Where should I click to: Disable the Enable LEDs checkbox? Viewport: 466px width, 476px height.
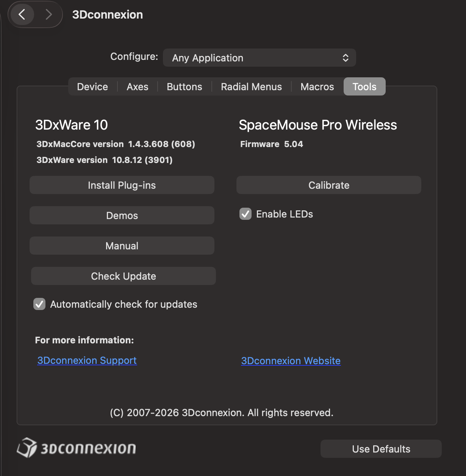[246, 214]
